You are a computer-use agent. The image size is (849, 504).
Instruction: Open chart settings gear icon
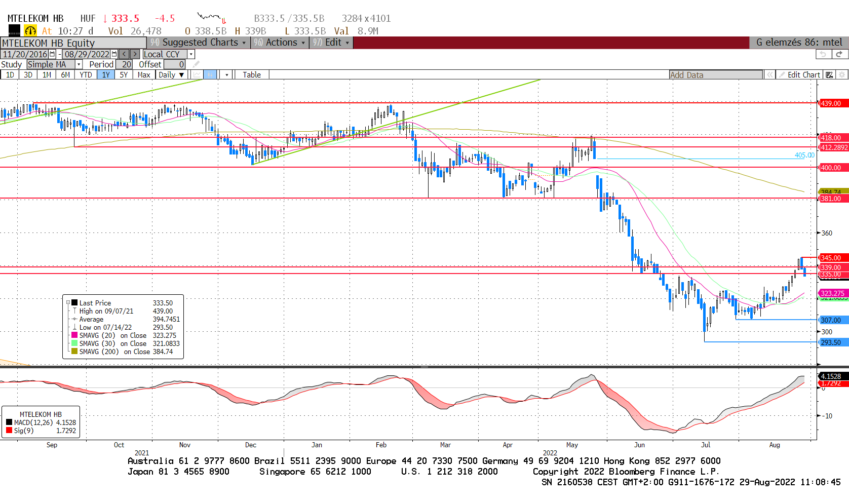(842, 75)
